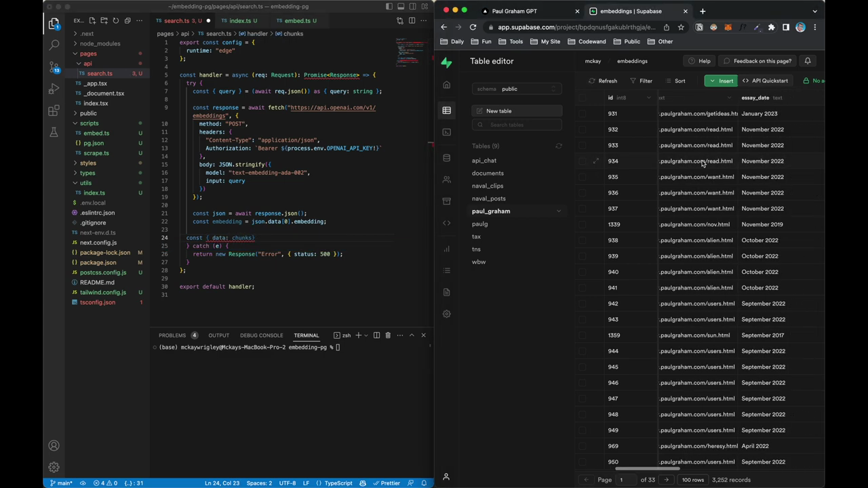Select the row with id 931
Image resolution: width=868 pixels, height=488 pixels.
click(x=583, y=114)
